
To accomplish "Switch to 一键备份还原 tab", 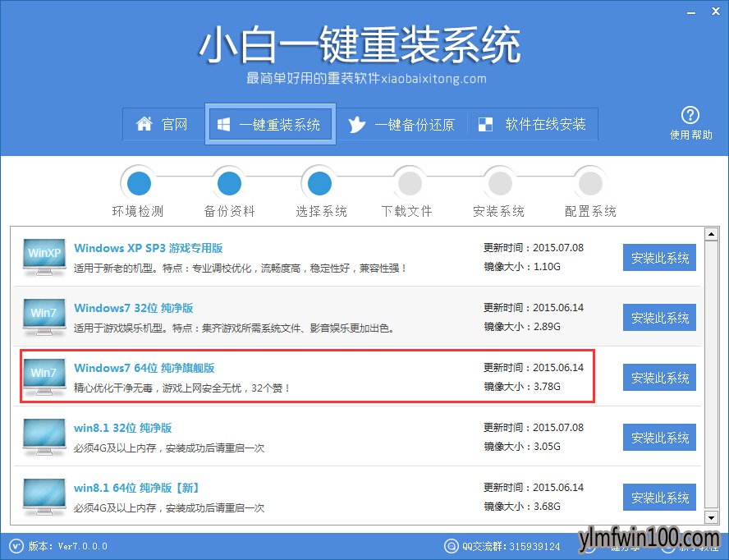I will (401, 124).
